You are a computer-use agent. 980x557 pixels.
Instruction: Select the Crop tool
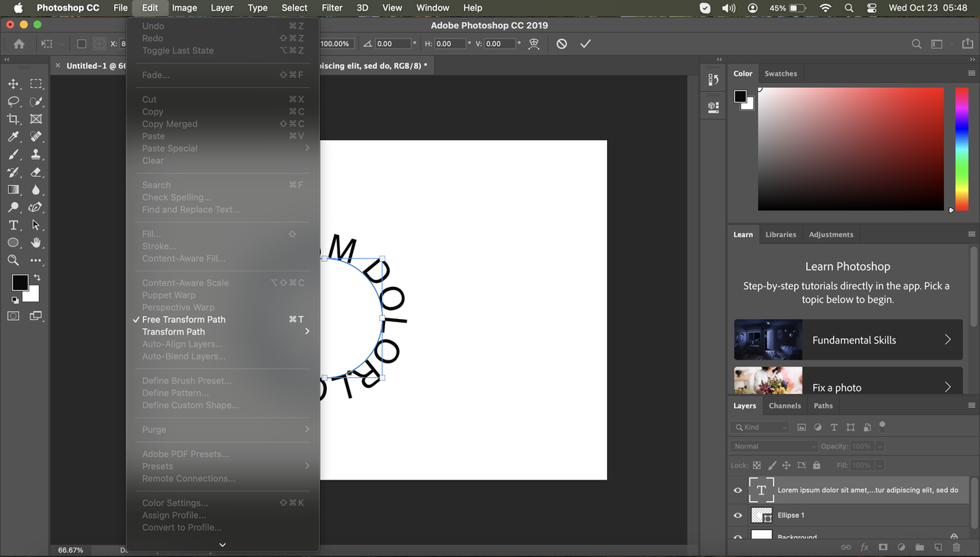(13, 119)
